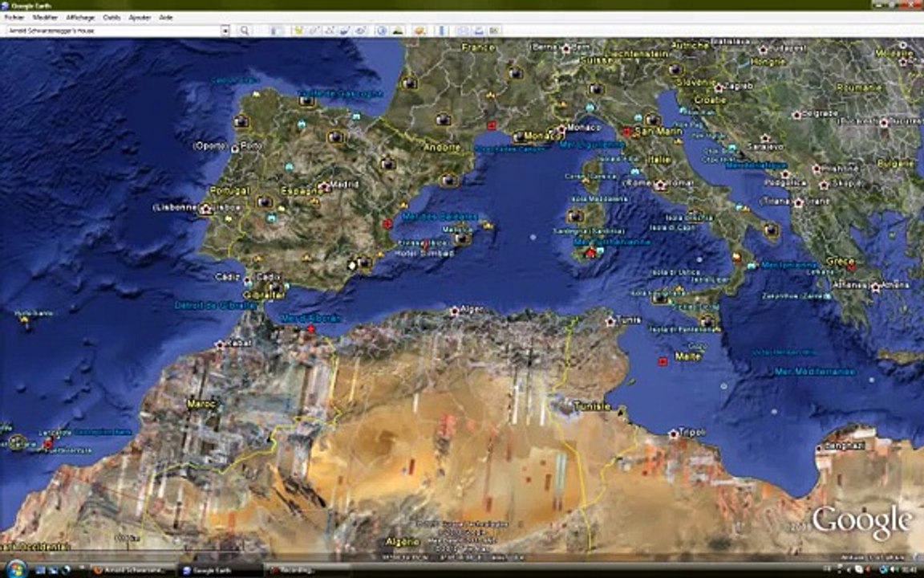Open the Aide menu
This screenshot has height=578, width=924.
pyautogui.click(x=166, y=18)
